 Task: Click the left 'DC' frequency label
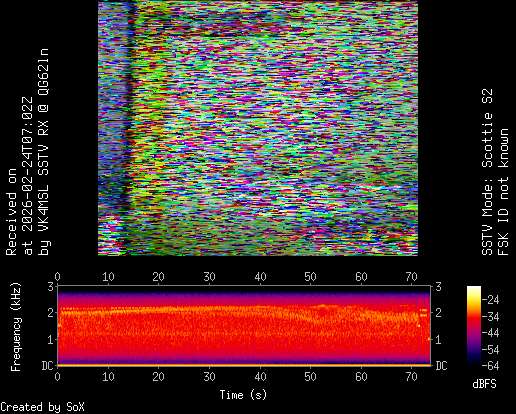click(47, 366)
